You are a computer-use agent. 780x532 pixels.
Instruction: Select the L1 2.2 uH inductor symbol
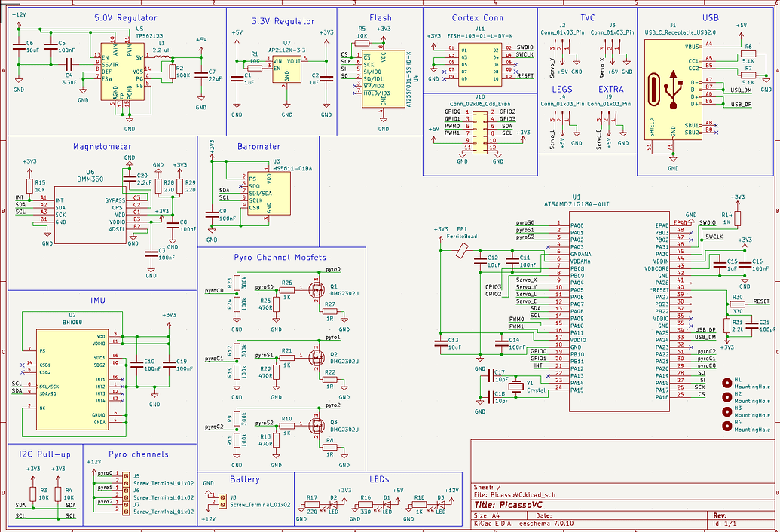pos(162,57)
